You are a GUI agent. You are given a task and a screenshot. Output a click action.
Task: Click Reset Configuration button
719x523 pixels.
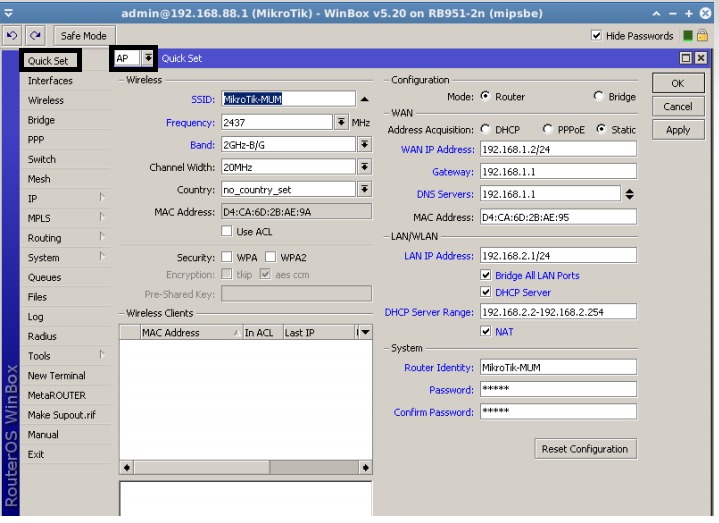(x=585, y=449)
